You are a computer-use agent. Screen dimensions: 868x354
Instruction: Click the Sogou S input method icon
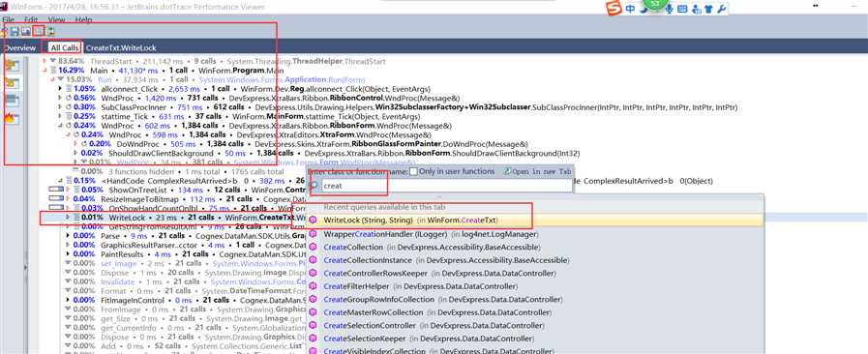point(614,9)
